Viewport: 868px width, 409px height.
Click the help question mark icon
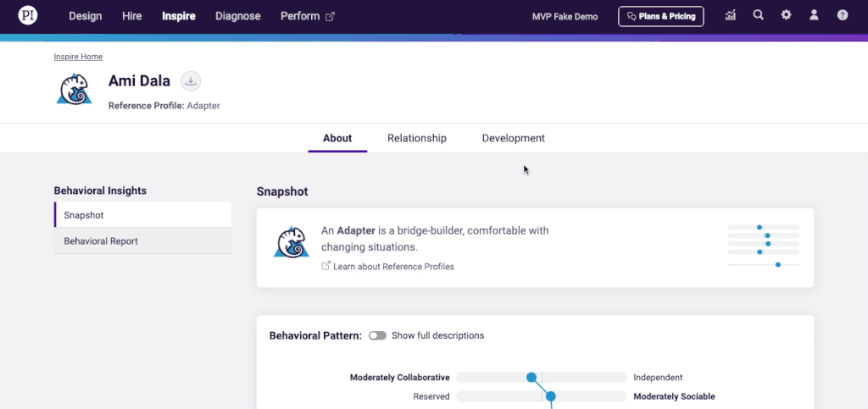[843, 15]
